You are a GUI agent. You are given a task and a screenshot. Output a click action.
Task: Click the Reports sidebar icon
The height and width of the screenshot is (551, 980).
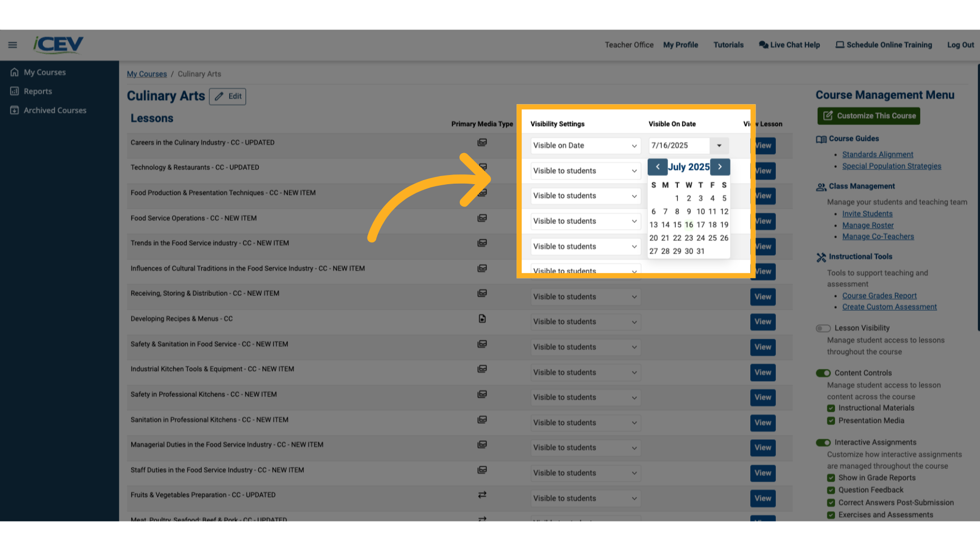(14, 91)
